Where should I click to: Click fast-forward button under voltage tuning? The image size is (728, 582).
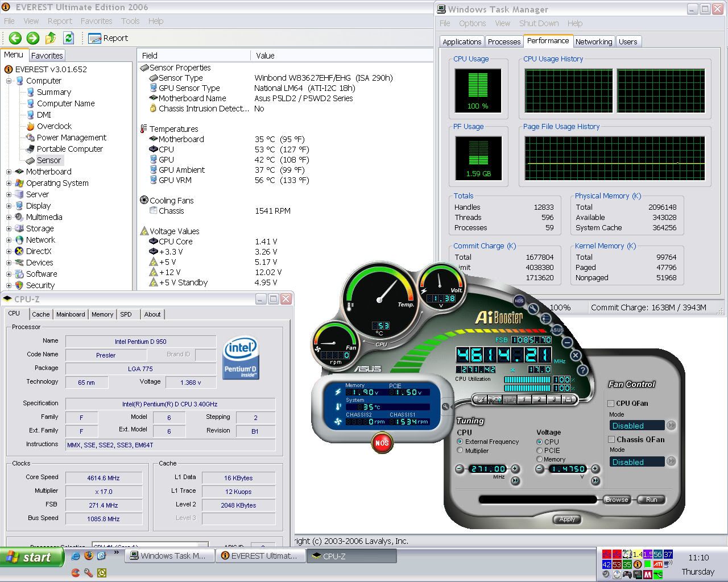(595, 481)
